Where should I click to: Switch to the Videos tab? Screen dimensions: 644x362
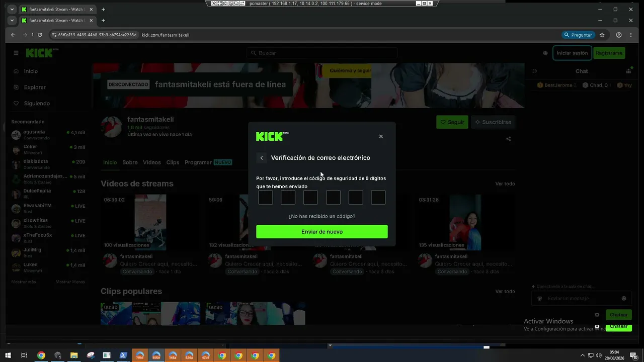pos(152,162)
